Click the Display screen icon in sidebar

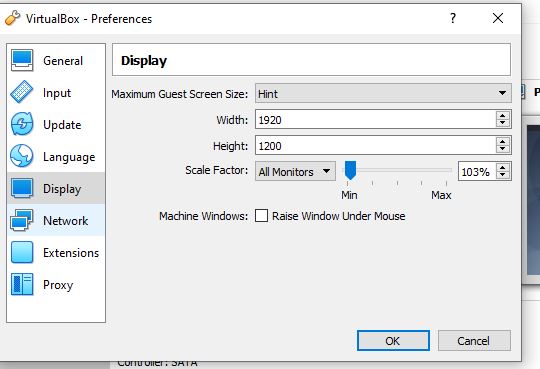pos(22,188)
